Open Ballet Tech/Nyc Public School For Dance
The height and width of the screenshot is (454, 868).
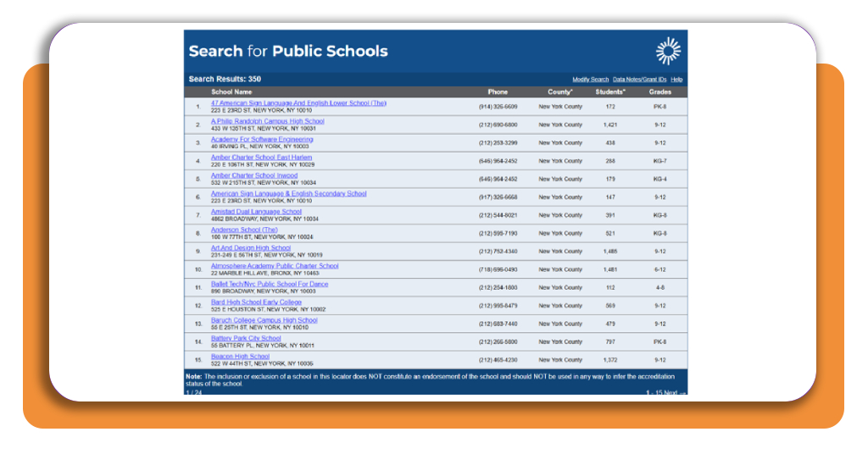pyautogui.click(x=269, y=285)
